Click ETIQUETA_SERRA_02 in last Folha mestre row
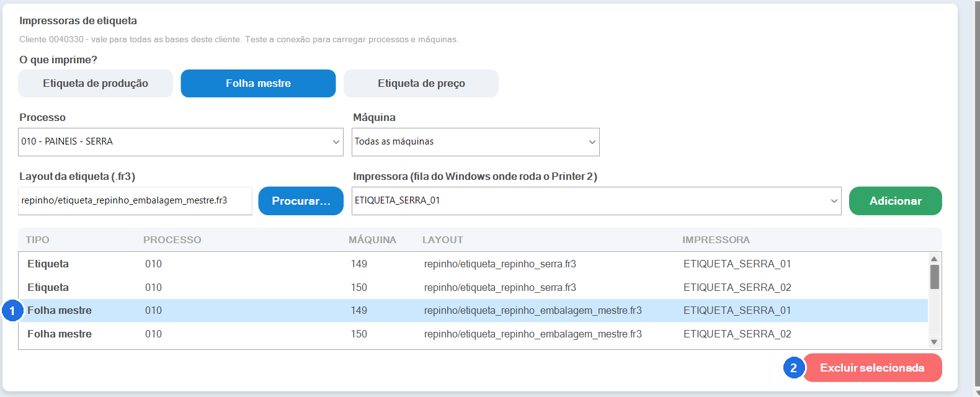The width and height of the screenshot is (980, 397). 737,334
